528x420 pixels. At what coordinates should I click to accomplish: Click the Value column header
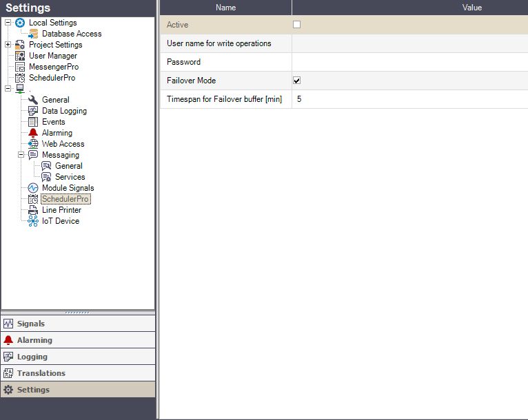[410, 8]
